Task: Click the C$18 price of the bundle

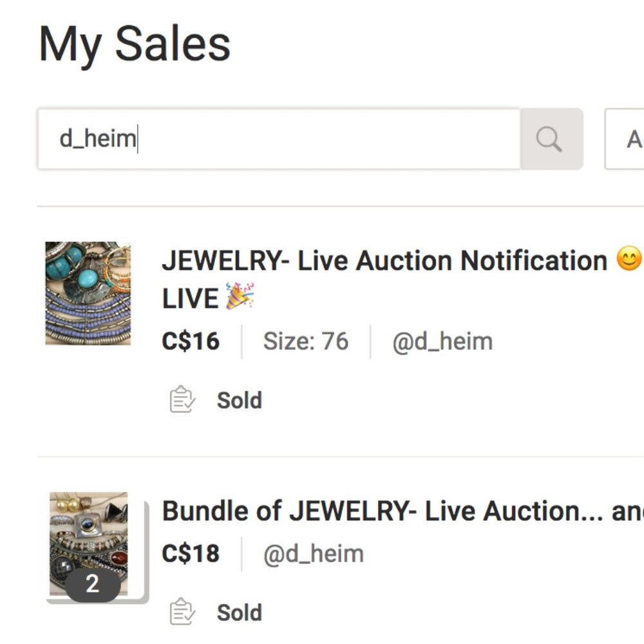Action: (x=191, y=554)
